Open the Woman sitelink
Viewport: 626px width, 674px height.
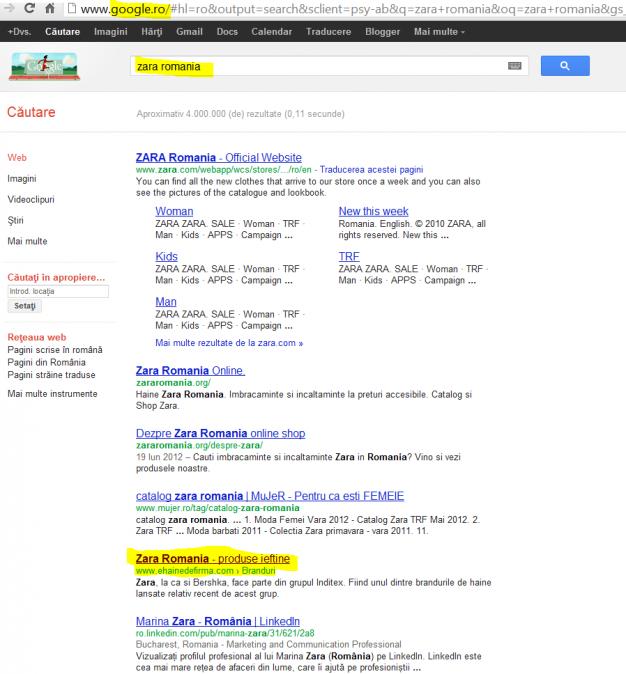[174, 211]
